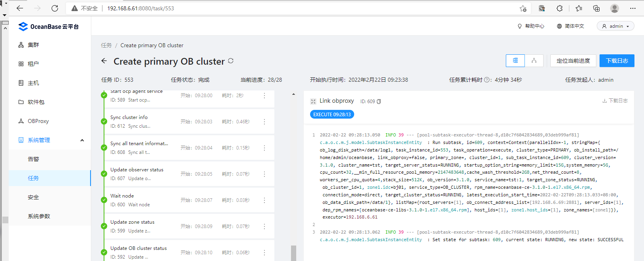Click the browser back arrow

20,8
